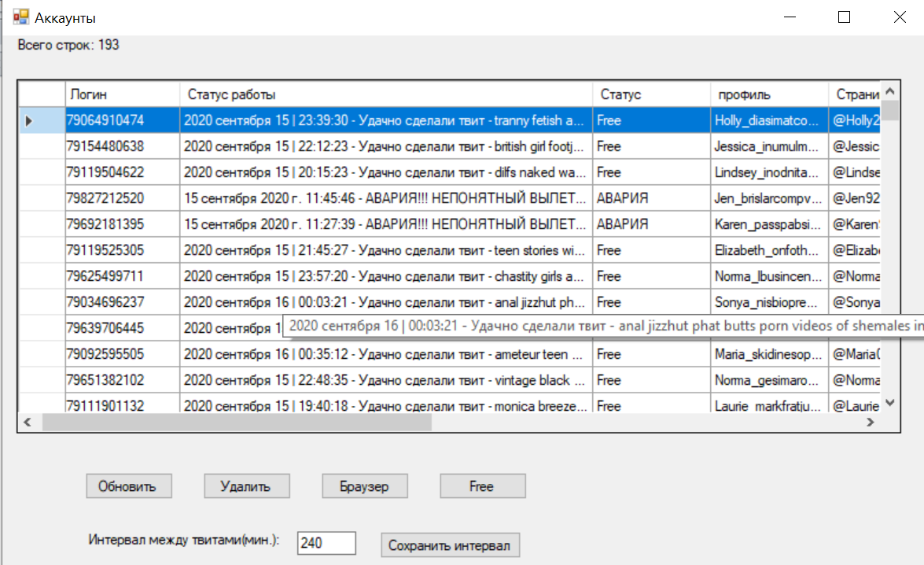Select login cell 79827212520
Image resolution: width=924 pixels, height=565 pixels.
(x=122, y=198)
